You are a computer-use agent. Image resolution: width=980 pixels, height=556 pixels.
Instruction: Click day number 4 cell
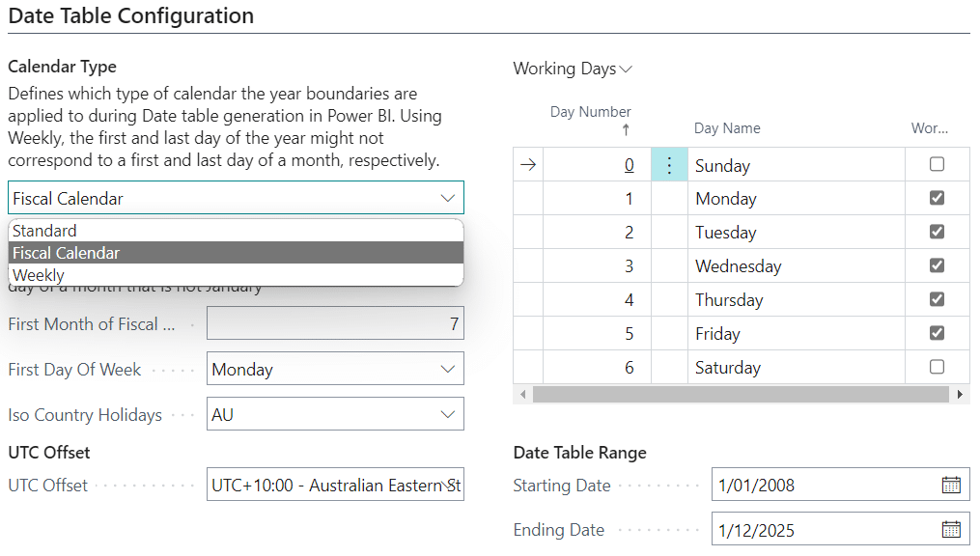[597, 300]
